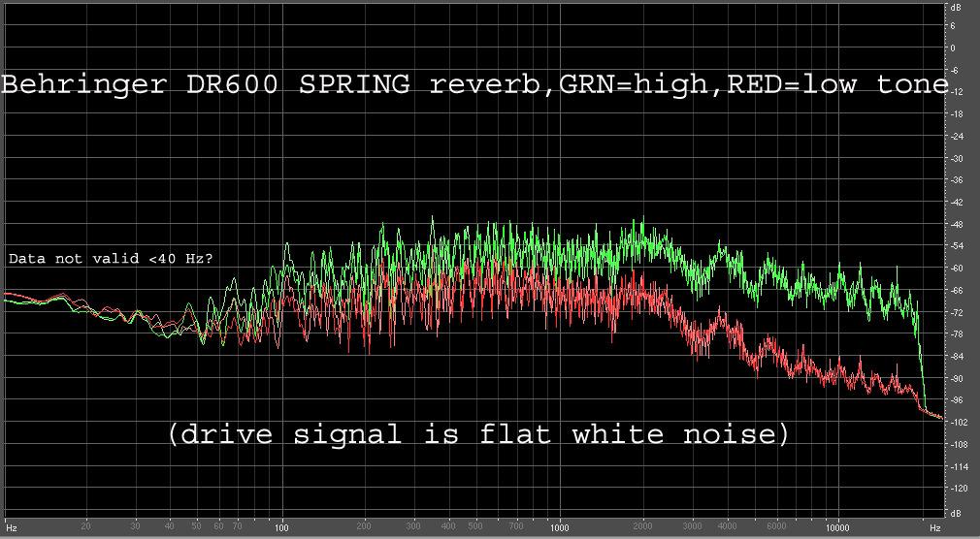Click the "Behringer DR600 SPRING reverb" title annotation

click(x=272, y=85)
